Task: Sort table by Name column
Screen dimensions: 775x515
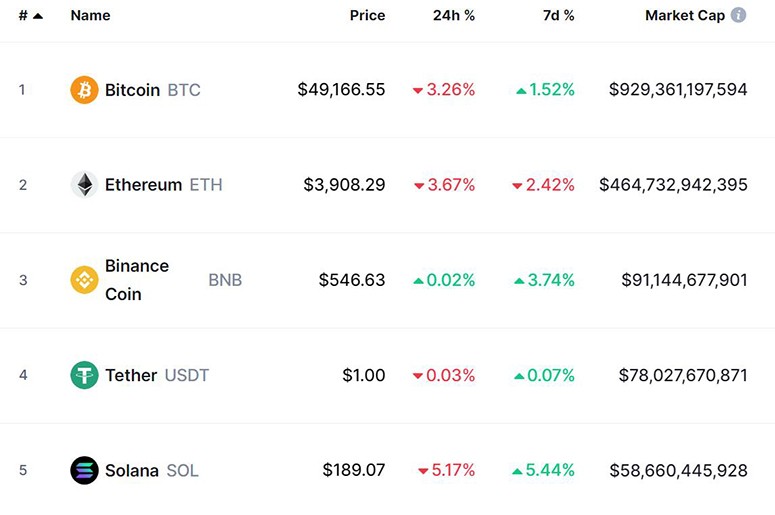Action: pyautogui.click(x=90, y=16)
